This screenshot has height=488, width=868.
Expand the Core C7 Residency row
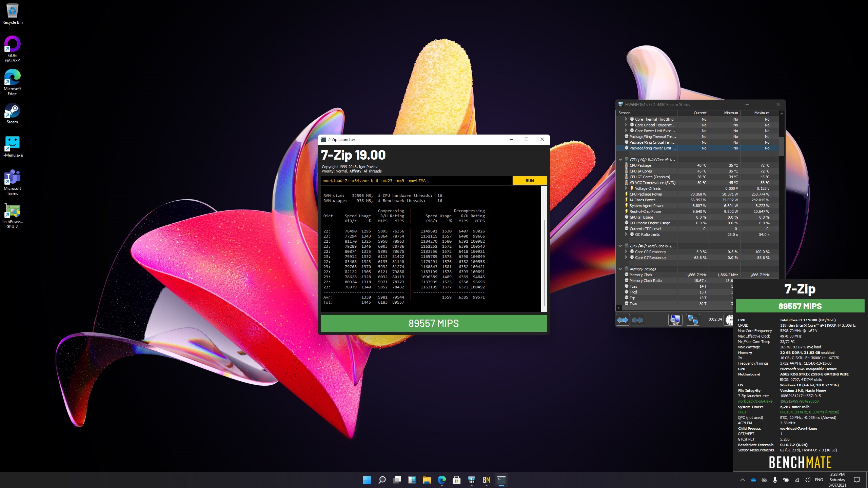tap(626, 257)
